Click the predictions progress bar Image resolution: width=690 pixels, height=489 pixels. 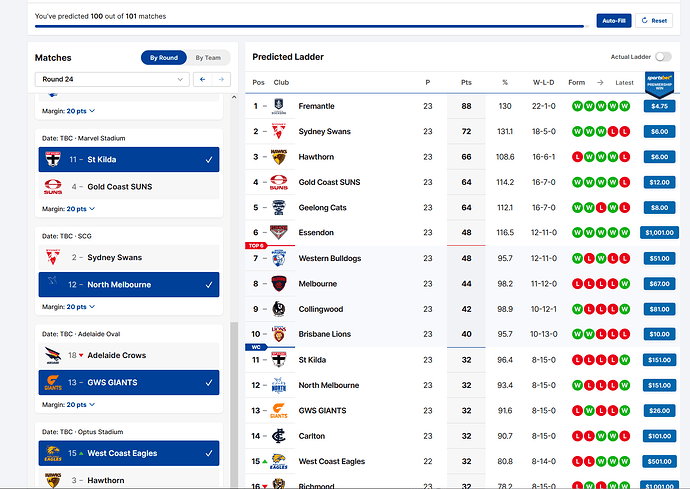click(312, 26)
